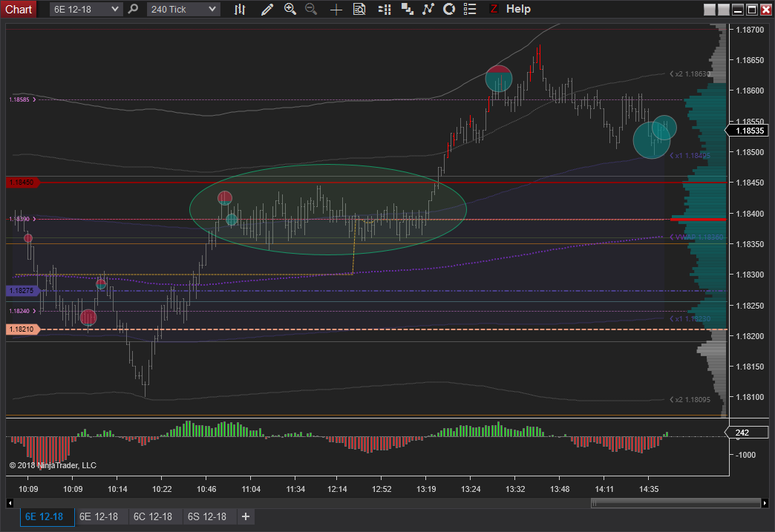Open the Indicators dialog icon
Screen dimensions: 775x532
428,9
